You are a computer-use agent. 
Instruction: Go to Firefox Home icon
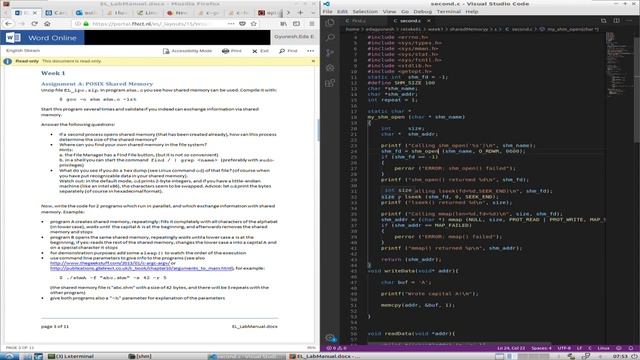pyautogui.click(x=47, y=24)
